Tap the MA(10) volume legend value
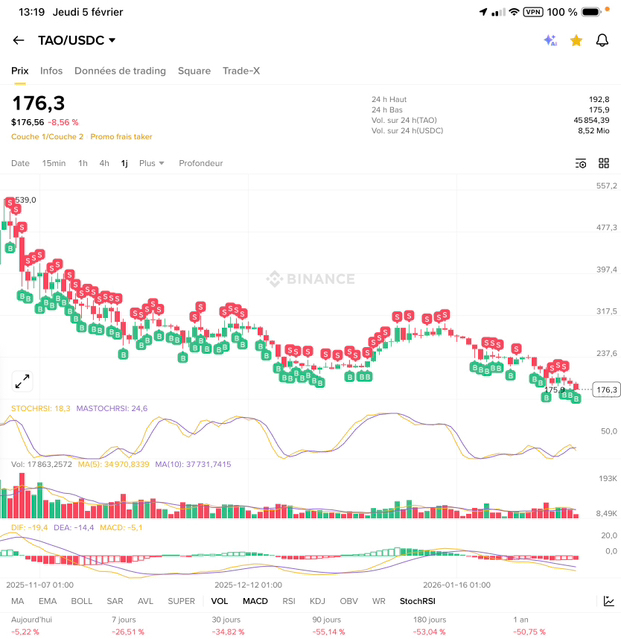Image resolution: width=621 pixels, height=639 pixels. click(x=193, y=464)
